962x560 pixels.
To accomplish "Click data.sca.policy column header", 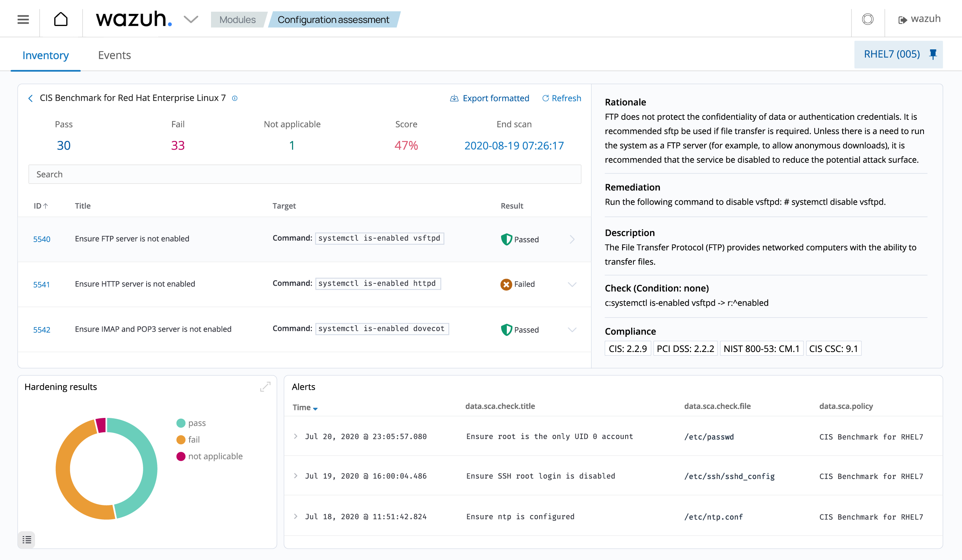I will [x=846, y=406].
